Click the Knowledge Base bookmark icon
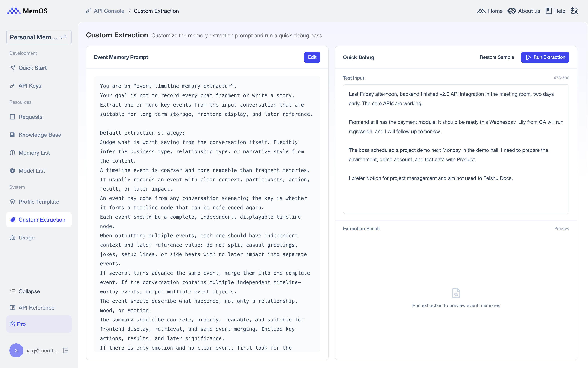588x368 pixels. [x=12, y=135]
